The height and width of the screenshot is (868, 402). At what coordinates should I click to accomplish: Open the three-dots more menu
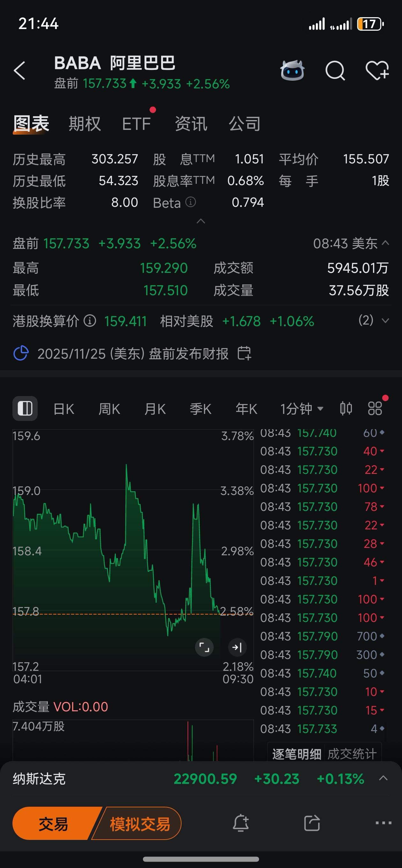click(x=383, y=823)
